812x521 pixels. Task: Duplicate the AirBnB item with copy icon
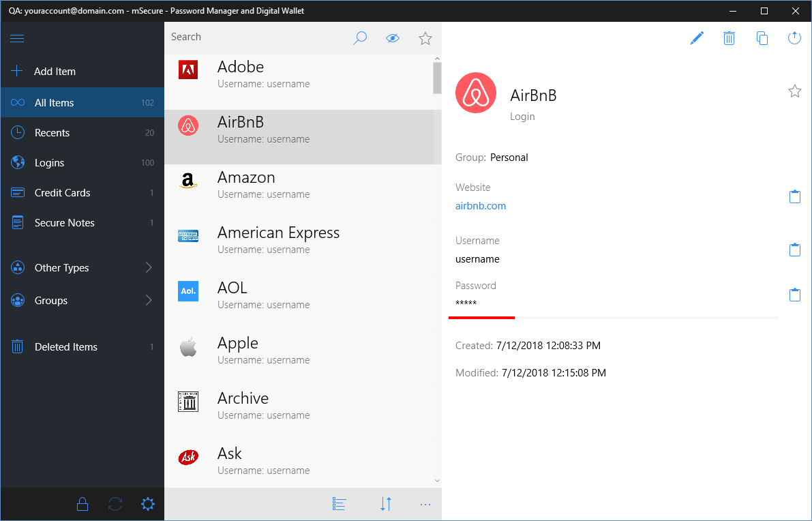(762, 38)
